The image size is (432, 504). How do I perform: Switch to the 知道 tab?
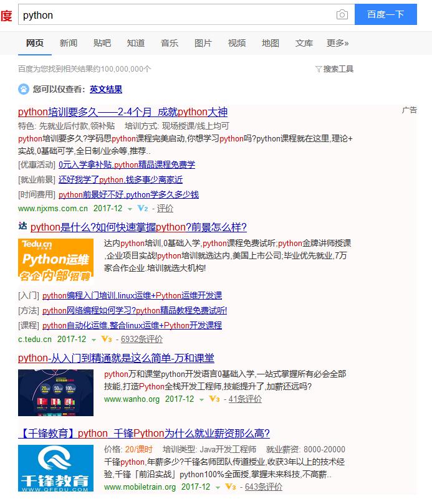point(136,43)
